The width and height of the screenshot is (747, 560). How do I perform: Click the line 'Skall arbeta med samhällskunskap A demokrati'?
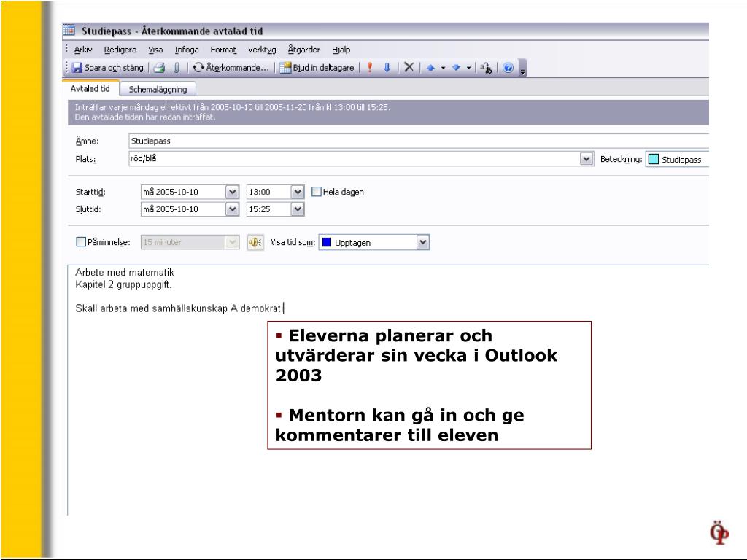tap(179, 308)
